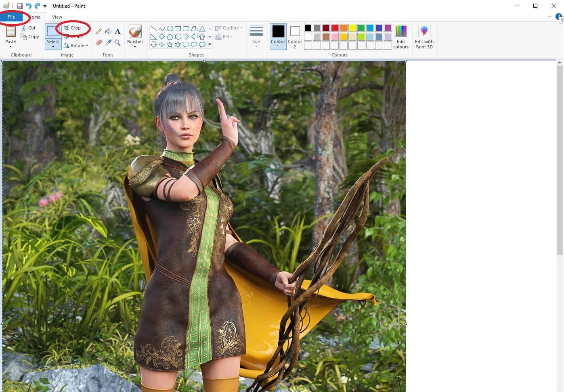Select the Text tool
564x392 pixels.
117,31
